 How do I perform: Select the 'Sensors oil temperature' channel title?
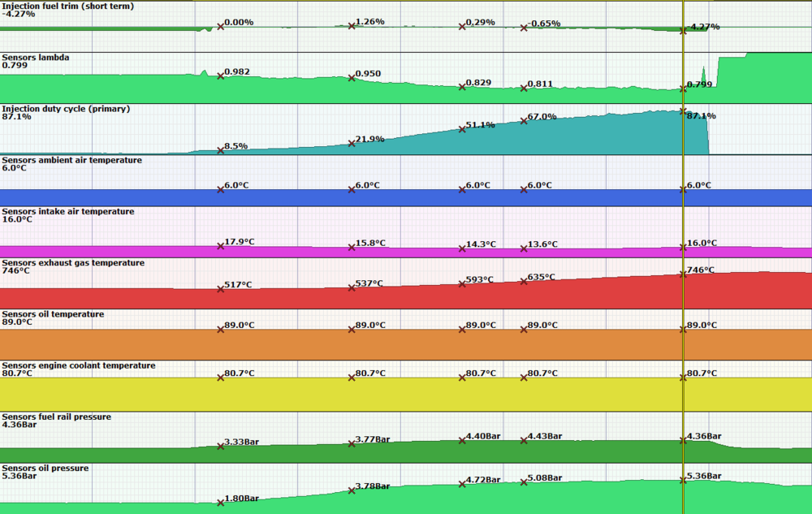(x=53, y=313)
